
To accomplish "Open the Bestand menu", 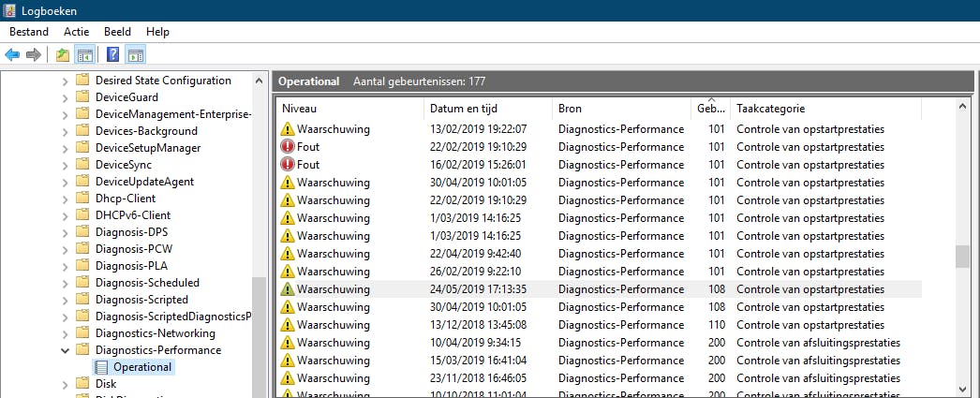I will click(28, 32).
